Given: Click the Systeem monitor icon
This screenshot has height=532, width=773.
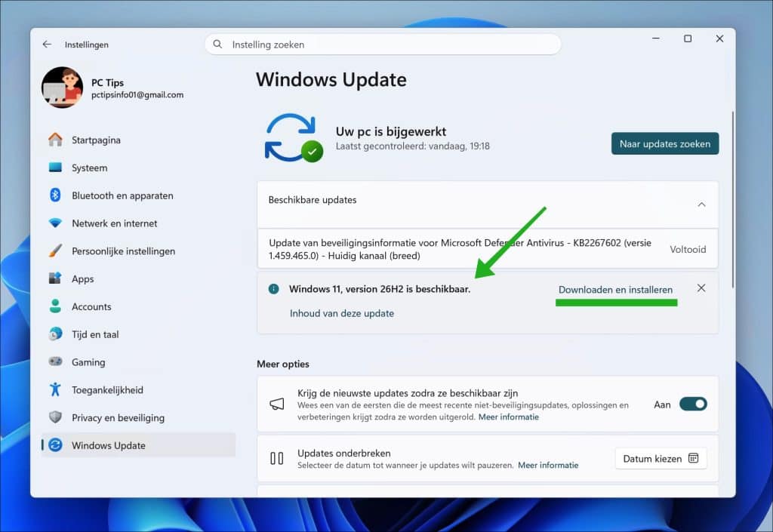Looking at the screenshot, I should (x=55, y=168).
